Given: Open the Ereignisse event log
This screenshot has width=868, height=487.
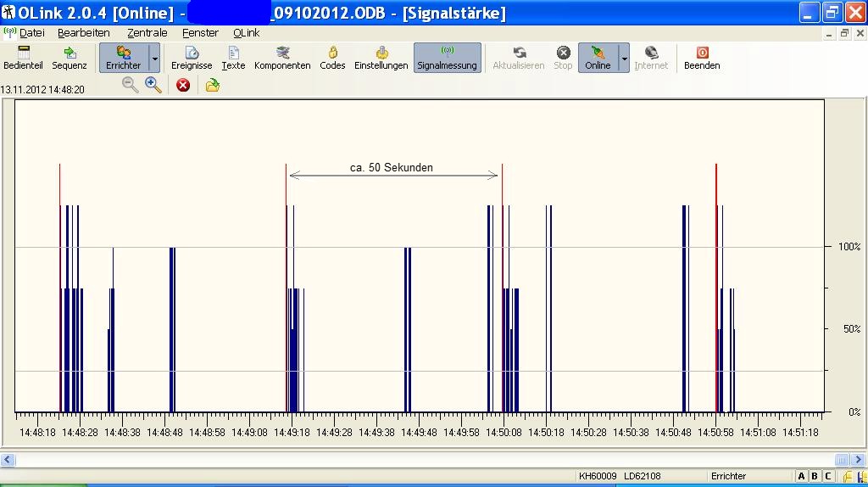Looking at the screenshot, I should click(x=192, y=58).
